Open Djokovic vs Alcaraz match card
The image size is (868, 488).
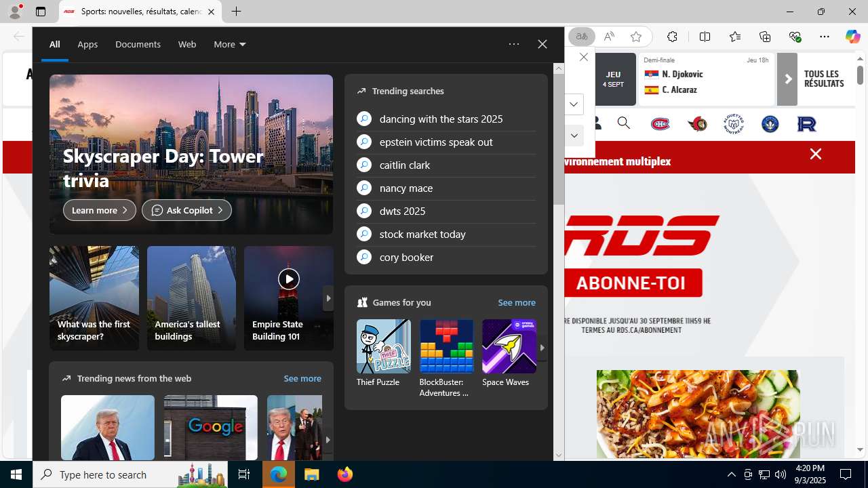pyautogui.click(x=706, y=79)
